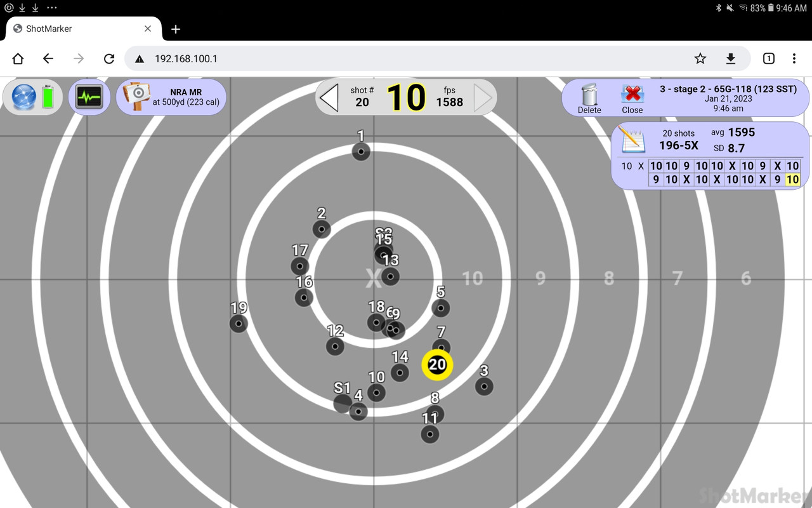Image resolution: width=812 pixels, height=508 pixels.
Task: Navigate back using the browser back arrow
Action: tap(48, 58)
